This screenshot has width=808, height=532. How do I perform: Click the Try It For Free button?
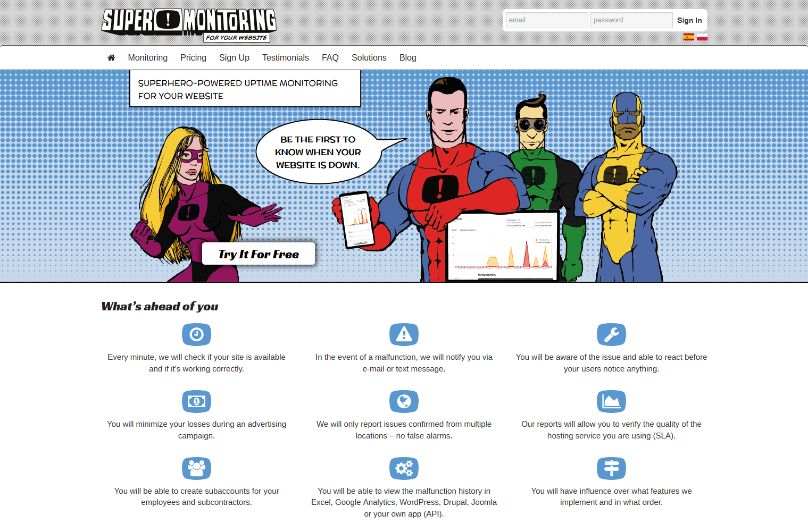pyautogui.click(x=259, y=254)
